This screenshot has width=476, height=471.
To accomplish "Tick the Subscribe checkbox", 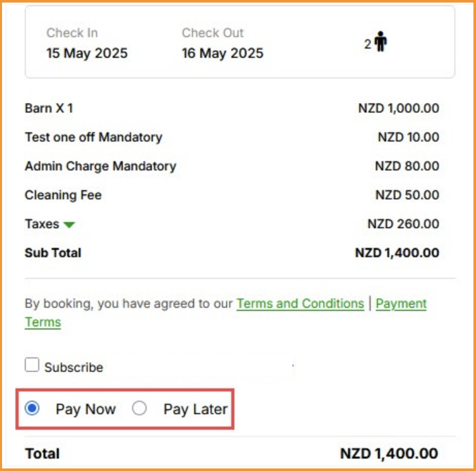I will click(x=32, y=366).
